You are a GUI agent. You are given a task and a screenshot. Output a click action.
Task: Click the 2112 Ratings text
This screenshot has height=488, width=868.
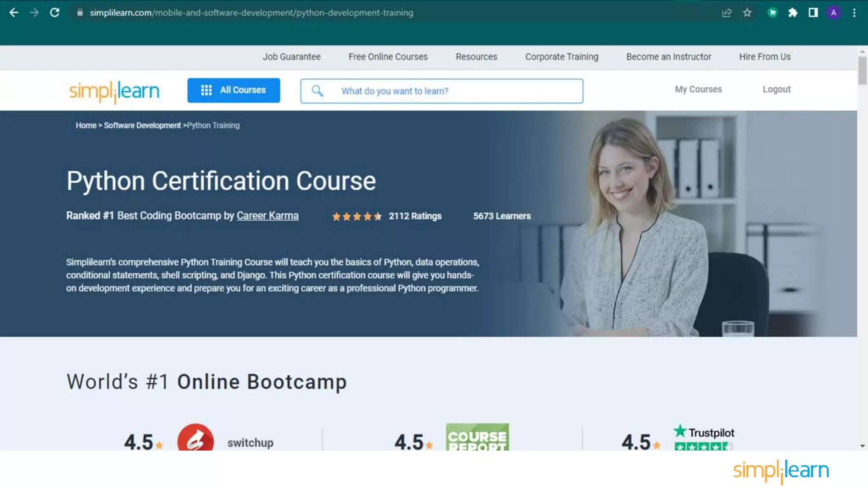pyautogui.click(x=415, y=216)
